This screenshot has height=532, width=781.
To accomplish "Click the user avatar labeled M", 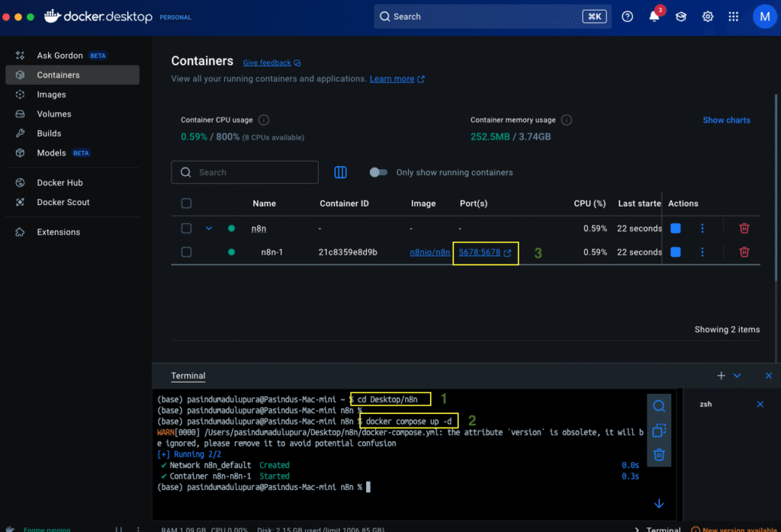I will pyautogui.click(x=764, y=17).
